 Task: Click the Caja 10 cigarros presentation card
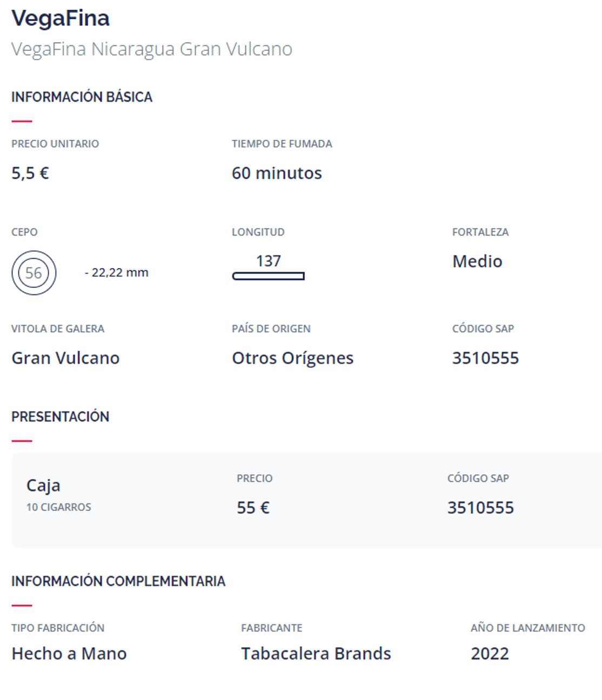click(x=306, y=500)
